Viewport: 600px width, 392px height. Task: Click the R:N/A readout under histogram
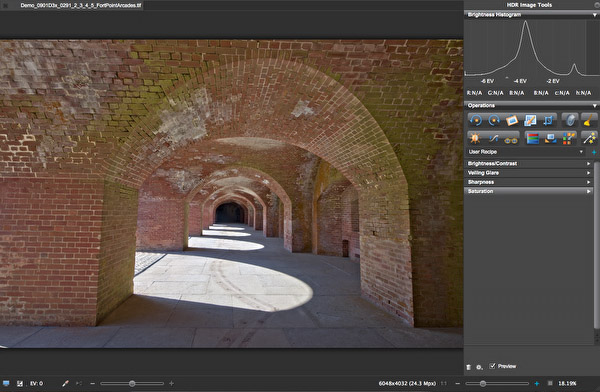(474, 93)
